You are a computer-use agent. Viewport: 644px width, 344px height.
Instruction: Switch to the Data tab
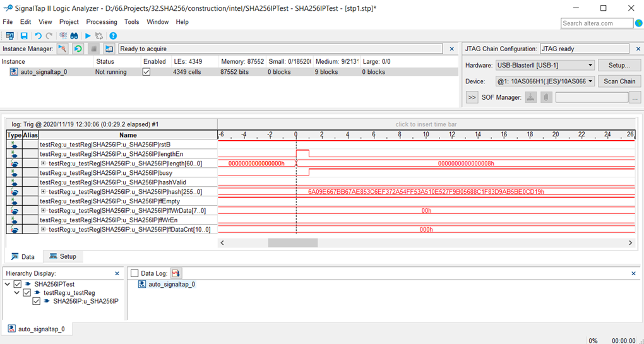pyautogui.click(x=23, y=256)
